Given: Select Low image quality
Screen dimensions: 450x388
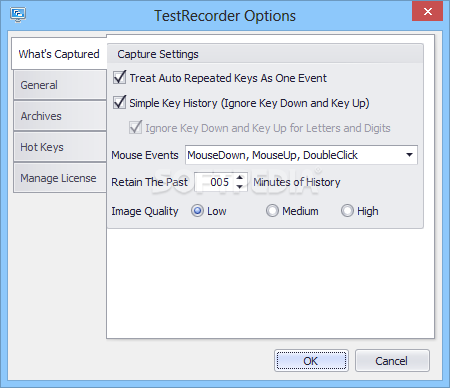Looking at the screenshot, I should coord(197,211).
